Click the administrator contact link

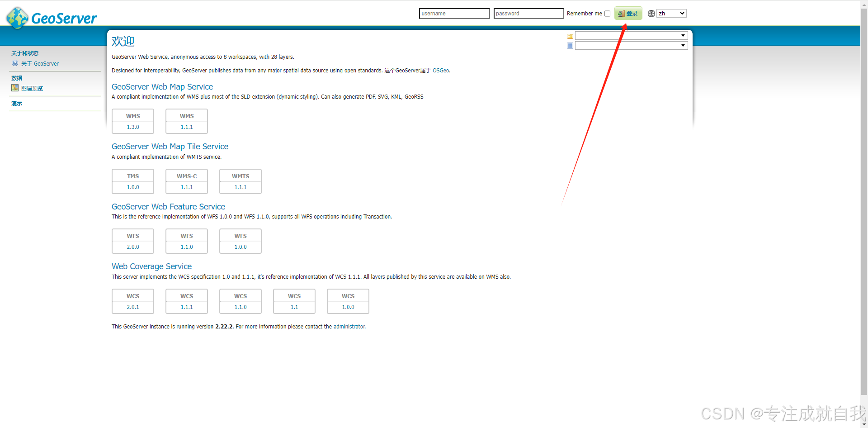point(349,327)
